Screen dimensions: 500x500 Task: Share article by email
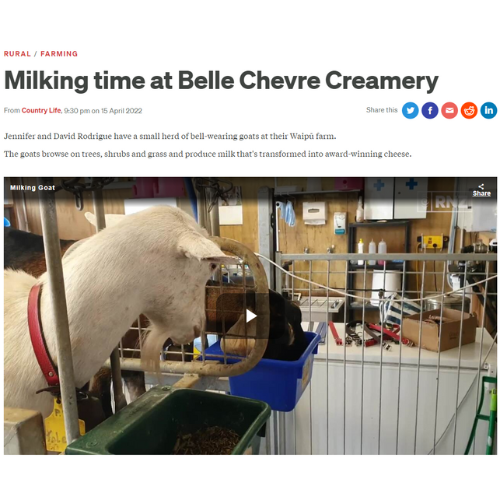(449, 110)
